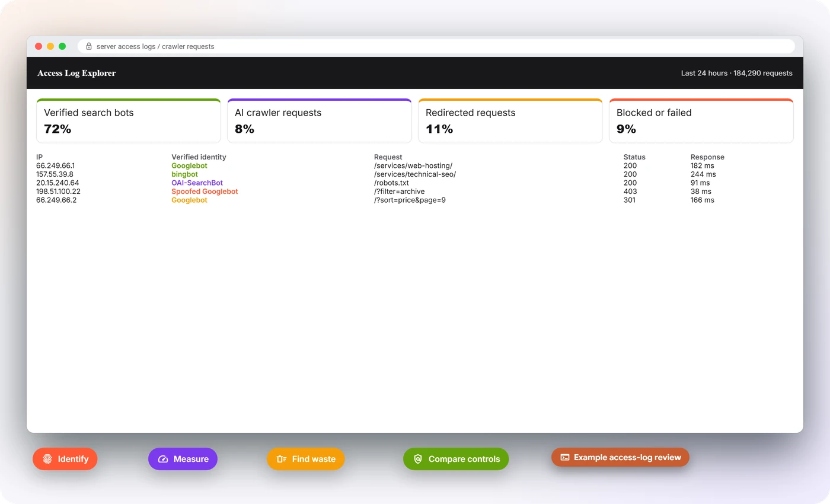Image resolution: width=830 pixels, height=504 pixels.
Task: Click the terminal icon on Example access-log review
Action: point(565,457)
